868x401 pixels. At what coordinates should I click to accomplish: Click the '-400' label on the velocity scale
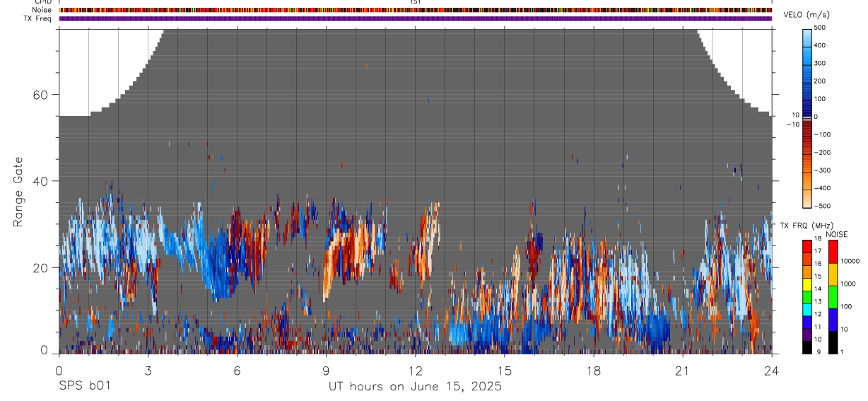[822, 189]
